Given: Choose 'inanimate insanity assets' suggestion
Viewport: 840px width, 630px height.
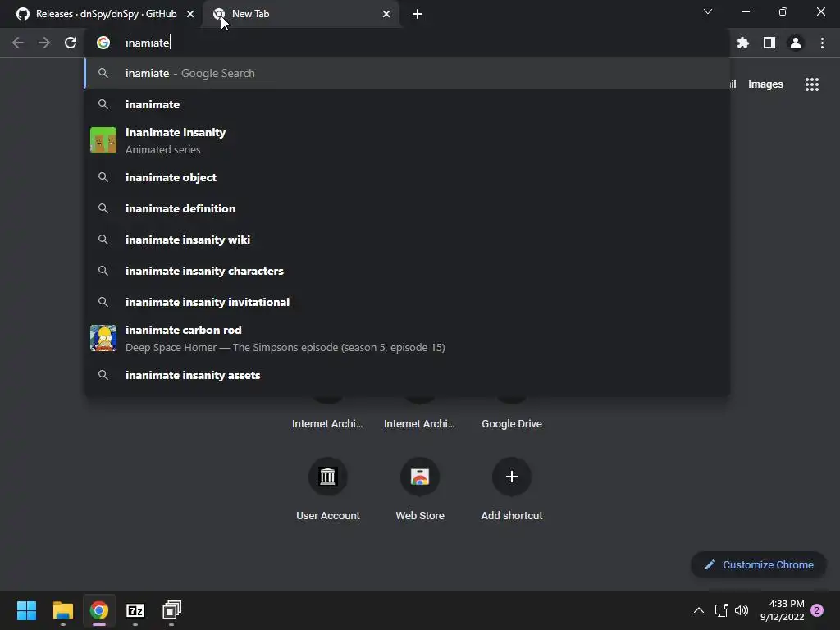Looking at the screenshot, I should click(x=407, y=375).
